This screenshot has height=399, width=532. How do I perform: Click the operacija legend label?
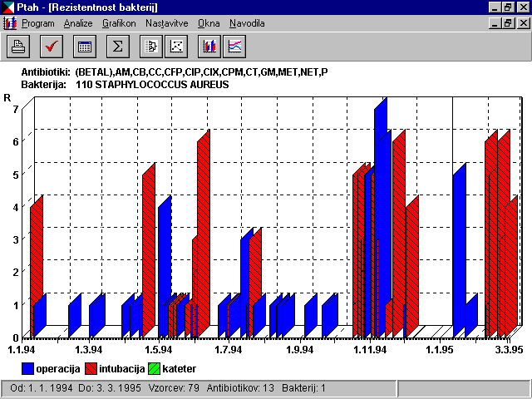tap(58, 369)
